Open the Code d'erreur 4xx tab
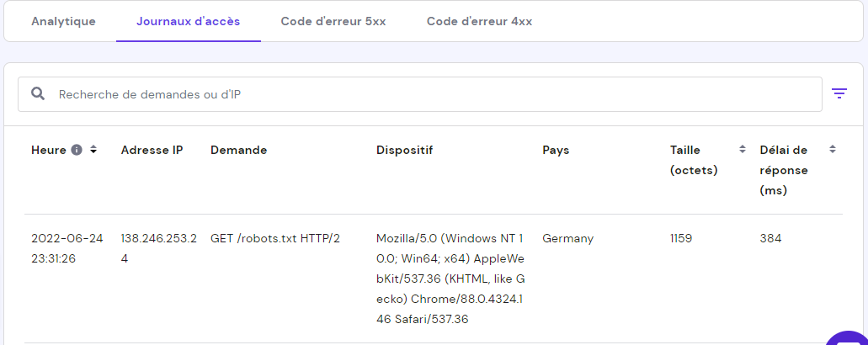 coord(479,22)
